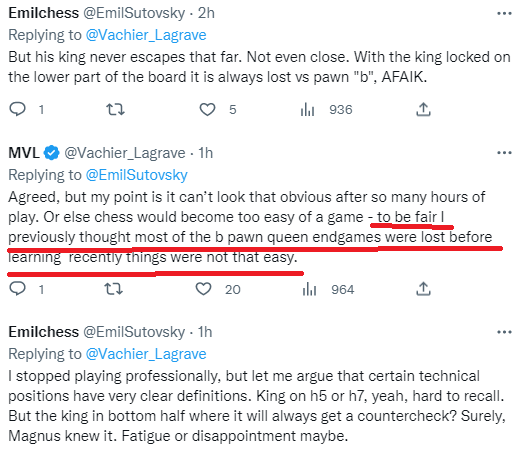View analytics showing 964 views

point(309,289)
